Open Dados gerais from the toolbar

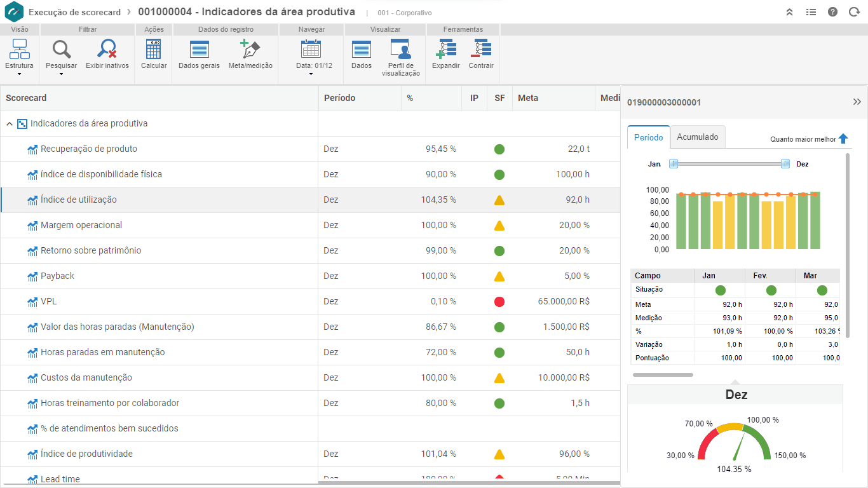pos(199,50)
